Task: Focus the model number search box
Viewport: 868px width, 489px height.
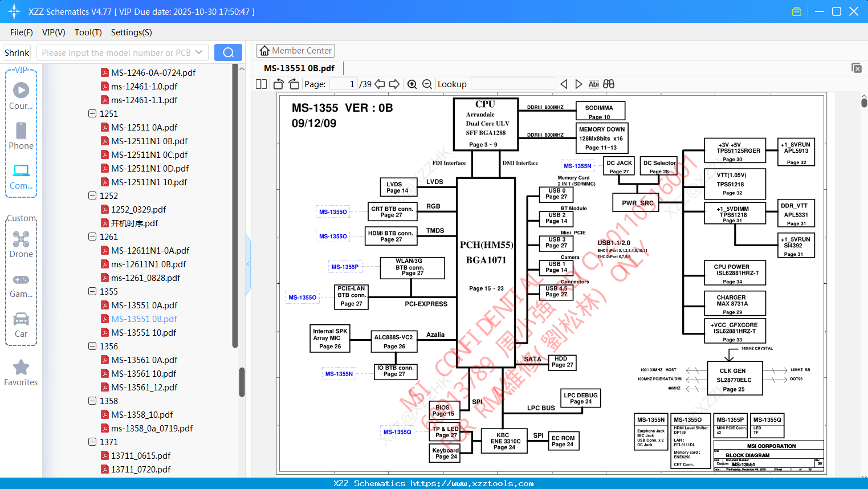Action: 116,52
